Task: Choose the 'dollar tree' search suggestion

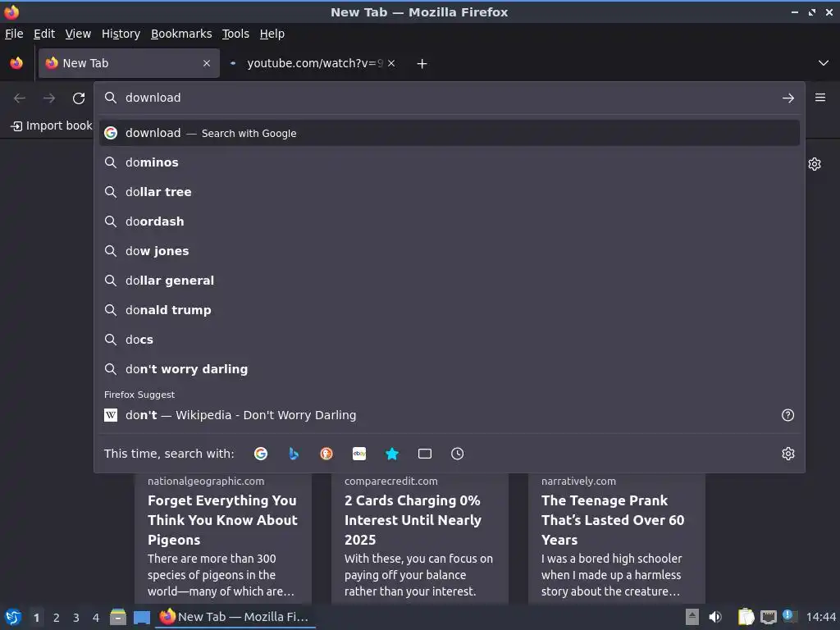Action: (450, 192)
